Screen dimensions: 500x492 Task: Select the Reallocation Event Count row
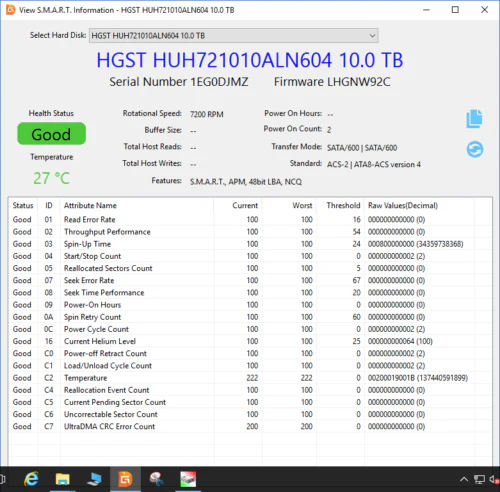(250, 390)
